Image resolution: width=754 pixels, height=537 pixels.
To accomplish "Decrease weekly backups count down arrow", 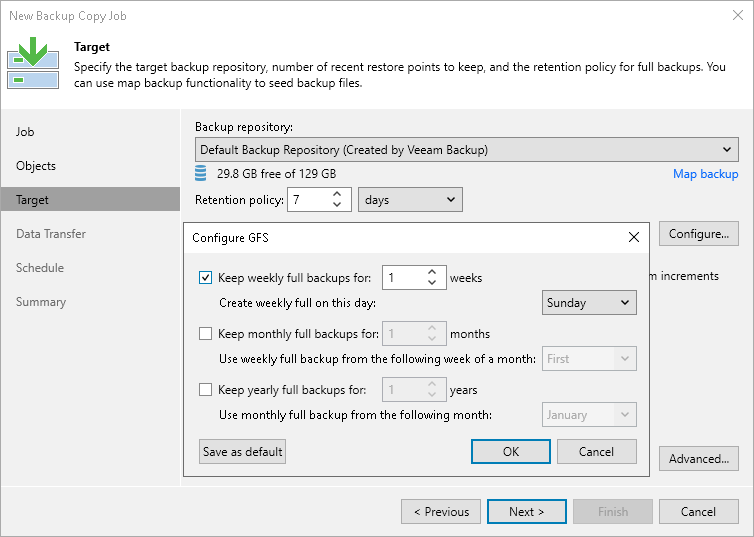I will coord(432,283).
